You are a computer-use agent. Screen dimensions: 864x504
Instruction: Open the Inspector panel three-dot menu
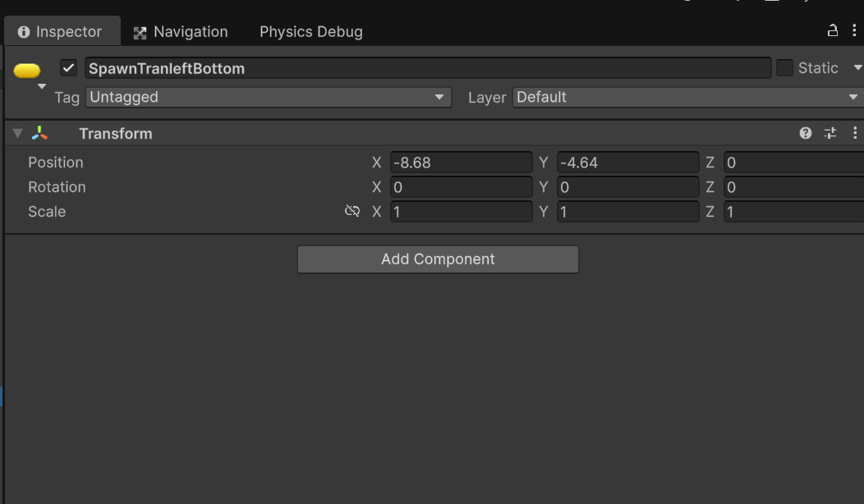click(854, 31)
